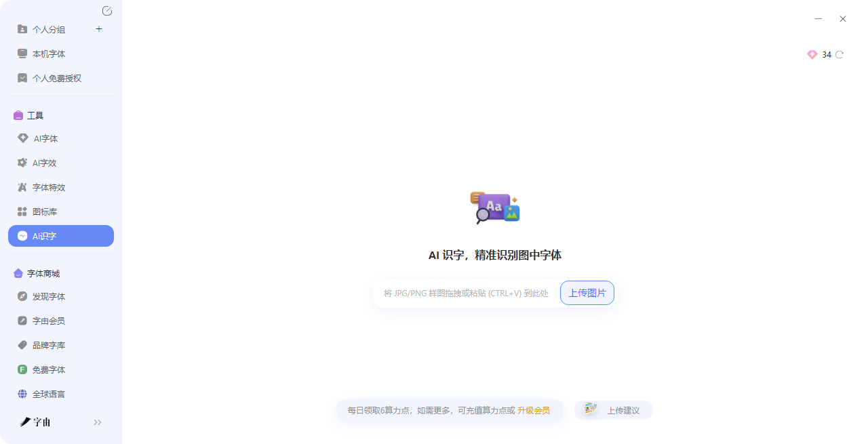
Task: Click the image paste input field
Action: 466,294
